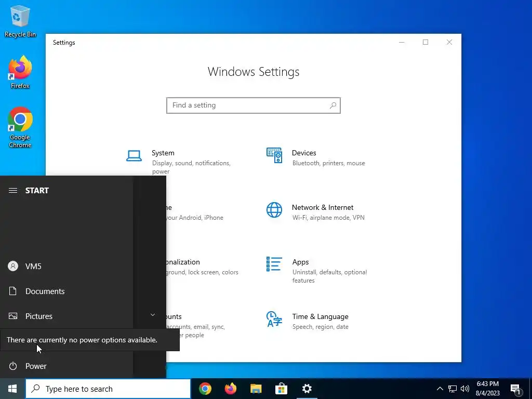Open Microsoft Store from the taskbar
The width and height of the screenshot is (532, 399).
[281, 389]
